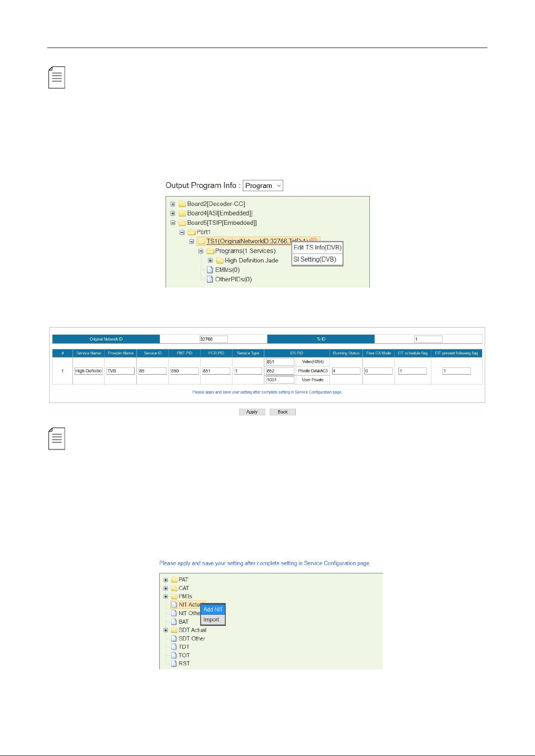This screenshot has height=756, width=535.
Task: Choose Import from context menu
Action: (x=213, y=620)
